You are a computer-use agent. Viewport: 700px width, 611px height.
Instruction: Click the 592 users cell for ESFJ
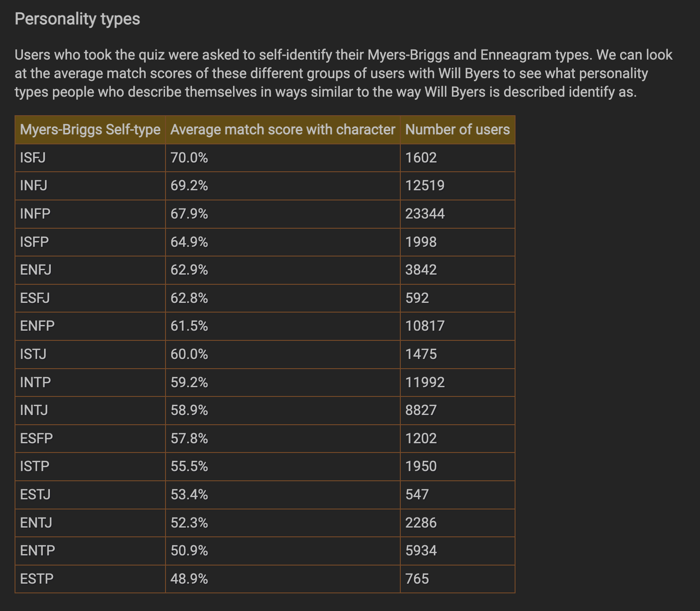pyautogui.click(x=457, y=298)
